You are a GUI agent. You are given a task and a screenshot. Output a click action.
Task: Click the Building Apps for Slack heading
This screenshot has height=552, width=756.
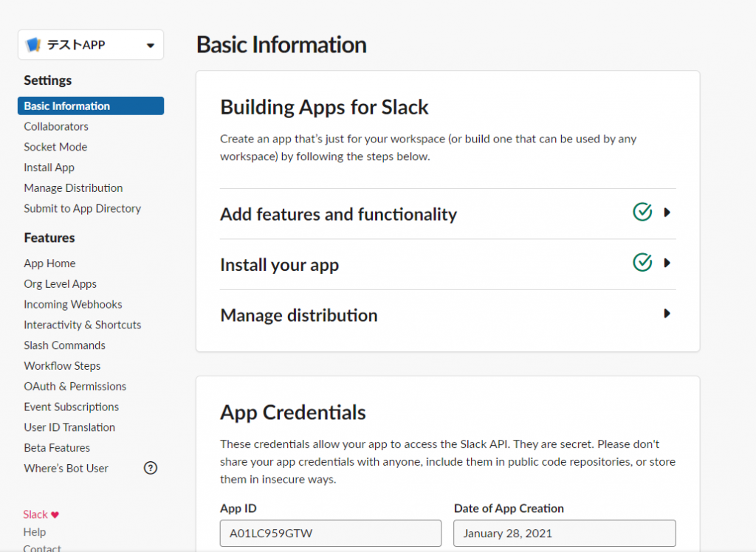[325, 107]
